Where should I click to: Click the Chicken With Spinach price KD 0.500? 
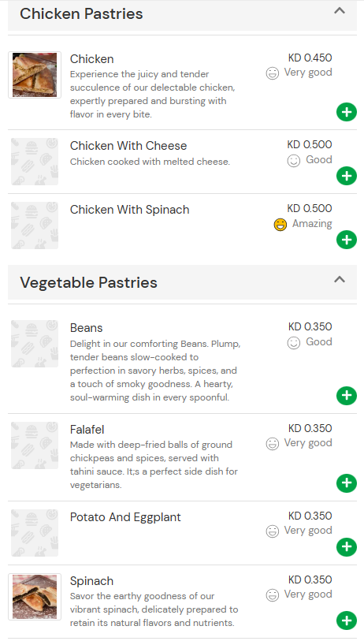click(310, 208)
